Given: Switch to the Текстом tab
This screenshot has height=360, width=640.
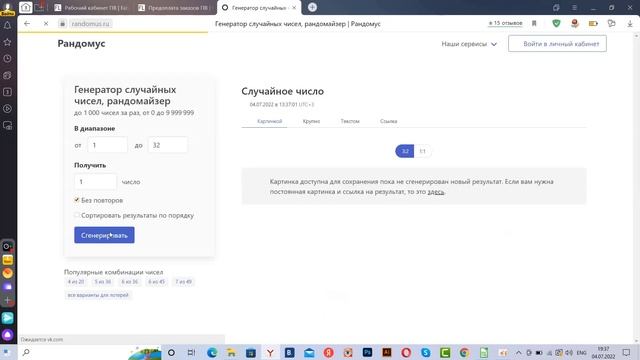Looking at the screenshot, I should pos(350,121).
